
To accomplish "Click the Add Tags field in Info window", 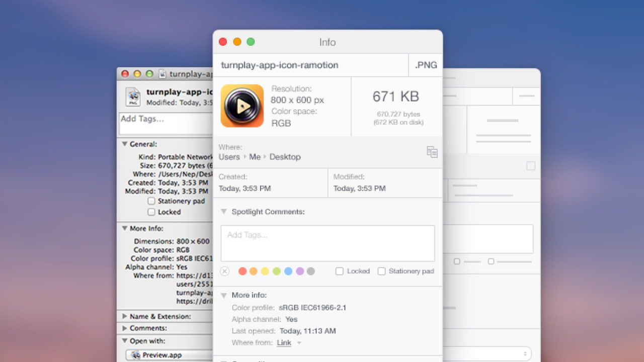I will click(x=328, y=243).
